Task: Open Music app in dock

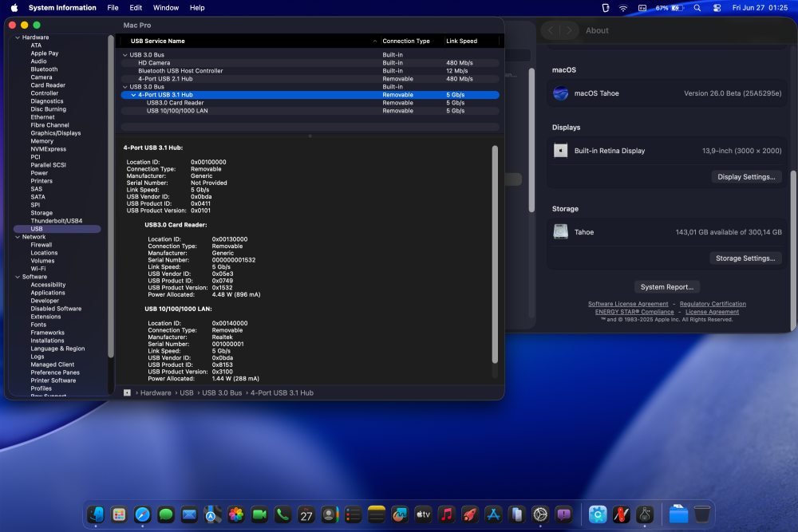Action: pyautogui.click(x=447, y=514)
